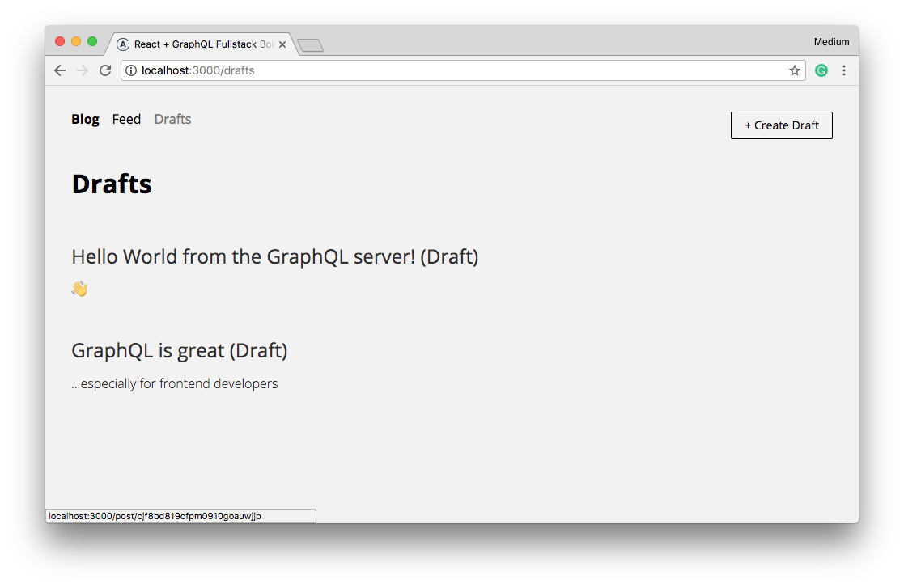This screenshot has width=904, height=588.
Task: Go to the Blog home link
Action: [x=85, y=119]
